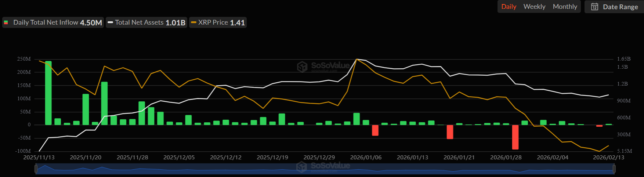
Task: Click the white Total Net Assets legend marker
Action: 110,22
